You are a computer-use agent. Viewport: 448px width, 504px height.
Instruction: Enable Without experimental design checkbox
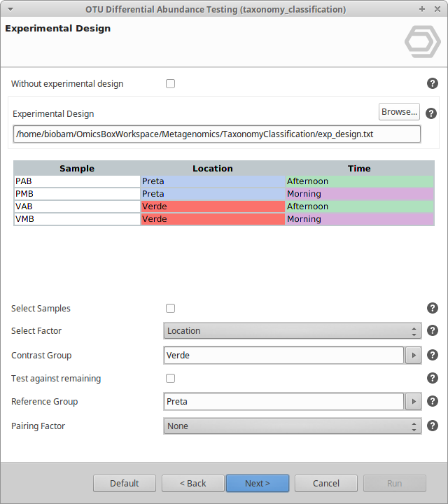(170, 84)
